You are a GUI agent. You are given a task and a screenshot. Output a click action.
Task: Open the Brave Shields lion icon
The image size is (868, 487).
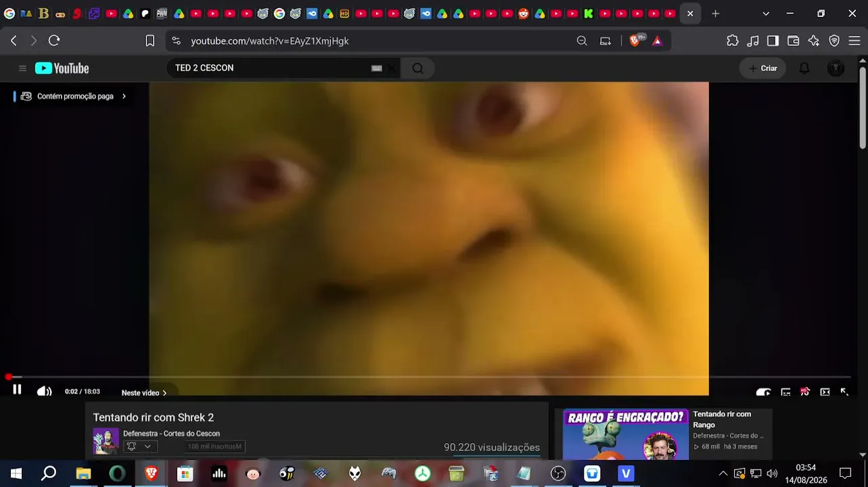pos(635,41)
